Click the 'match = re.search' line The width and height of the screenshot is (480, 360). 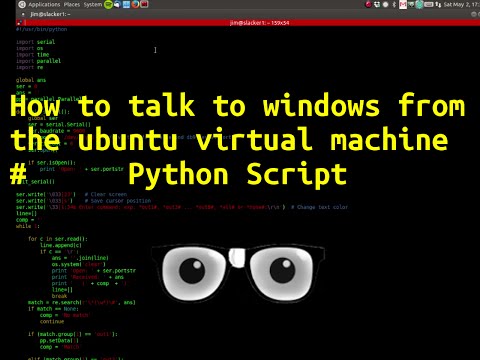tap(82, 302)
